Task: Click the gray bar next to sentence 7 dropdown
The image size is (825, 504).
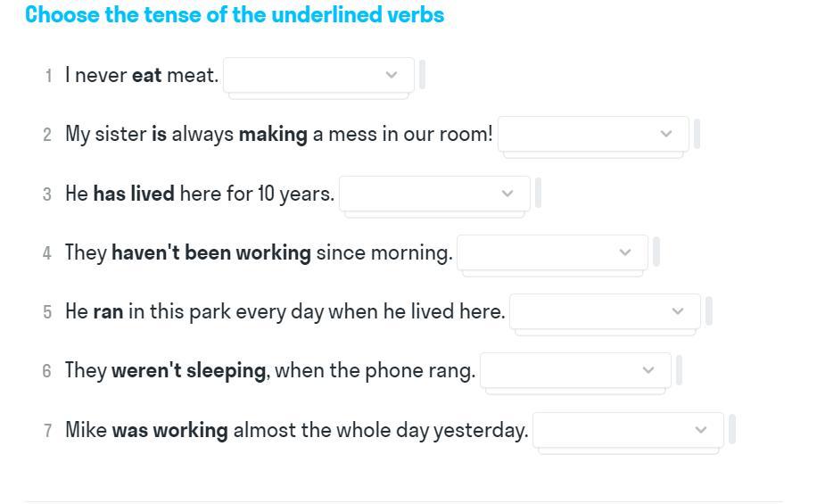Action: [732, 430]
